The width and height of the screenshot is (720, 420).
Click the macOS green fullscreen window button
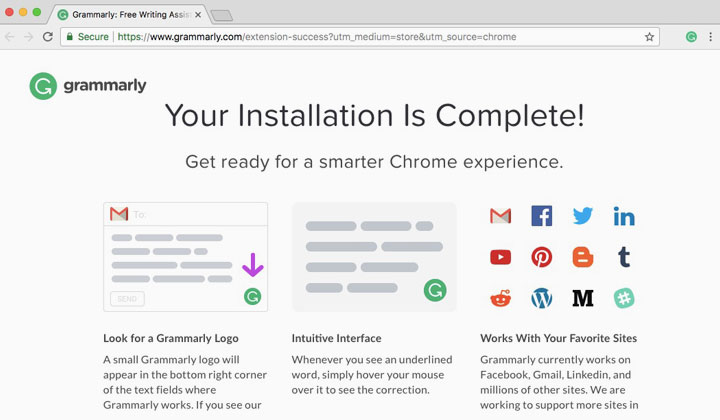pyautogui.click(x=37, y=12)
